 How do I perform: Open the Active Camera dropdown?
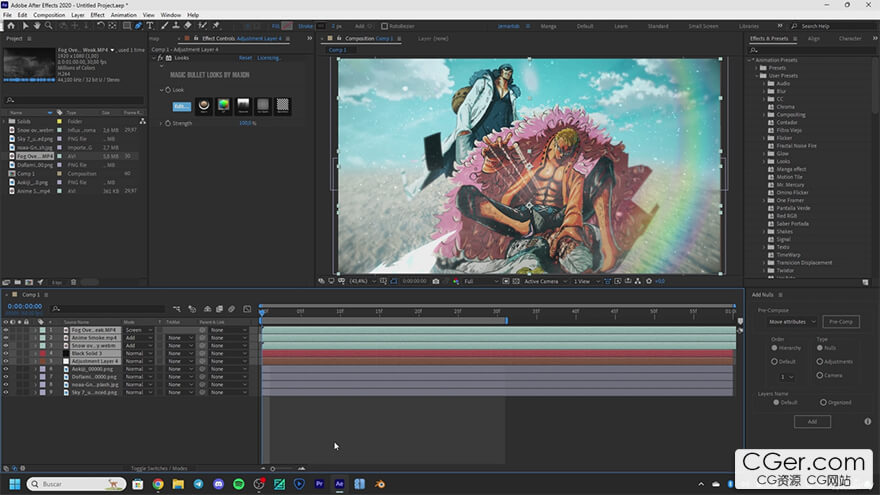546,281
